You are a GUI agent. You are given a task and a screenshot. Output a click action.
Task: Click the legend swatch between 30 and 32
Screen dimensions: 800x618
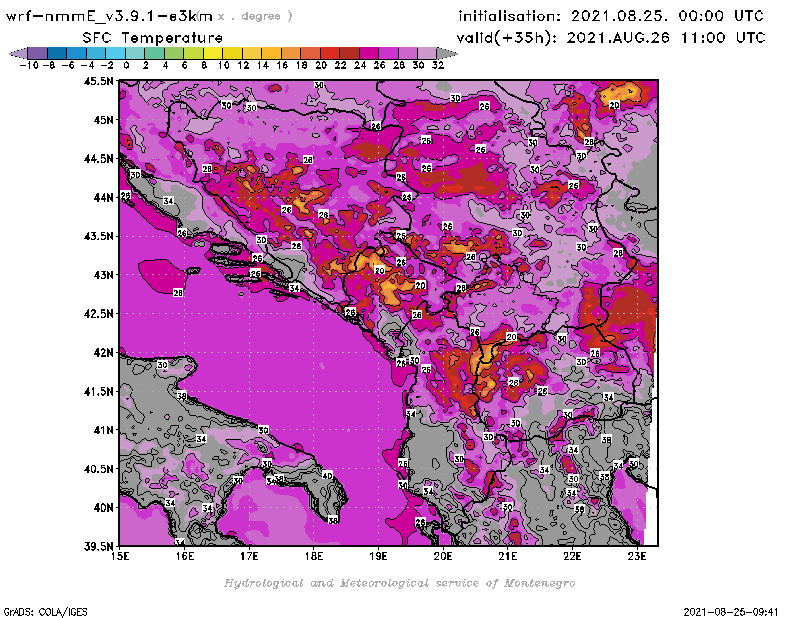[x=427, y=53]
